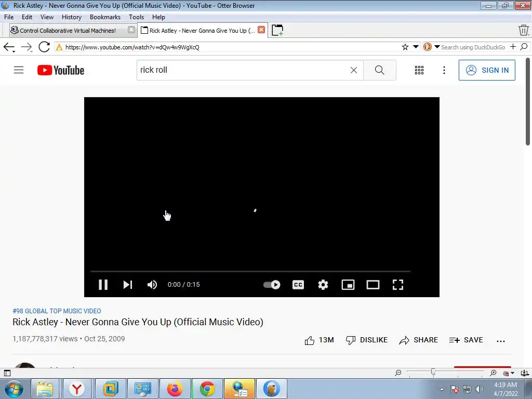The image size is (532, 399).
Task: Enable theater mode in the player
Action: (373, 285)
